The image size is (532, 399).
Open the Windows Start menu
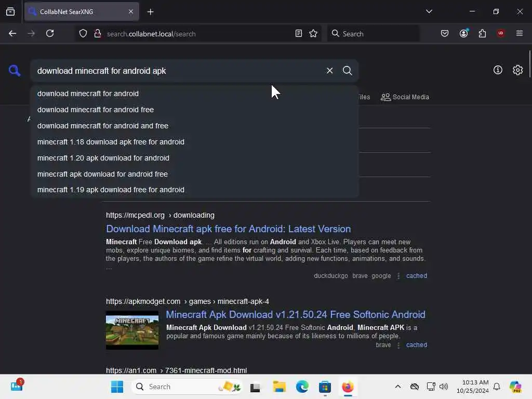(117, 387)
